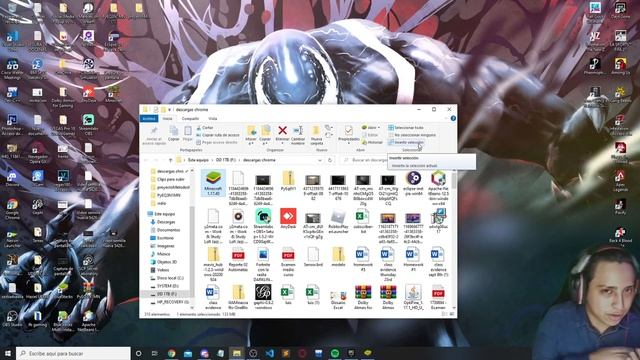Click DD 1TB (F:) in breadcrumb
The width and height of the screenshot is (640, 360).
[x=226, y=160]
